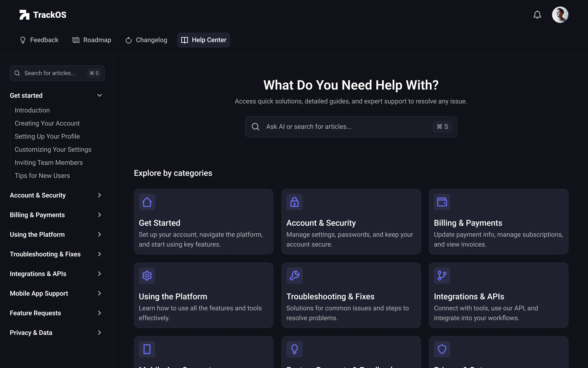The height and width of the screenshot is (368, 588).
Task: Click the Billing & Payments wallet icon
Action: click(x=442, y=202)
